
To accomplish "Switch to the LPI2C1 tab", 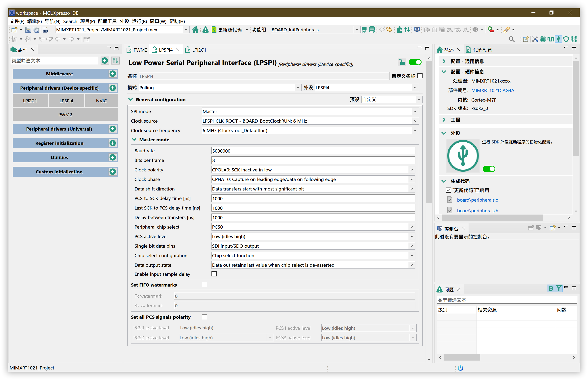I will click(196, 50).
